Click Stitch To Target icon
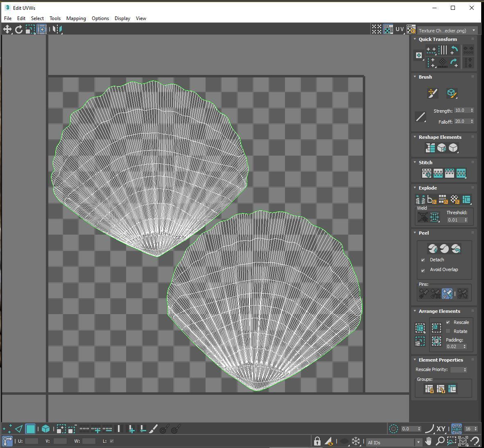 pyautogui.click(x=427, y=173)
